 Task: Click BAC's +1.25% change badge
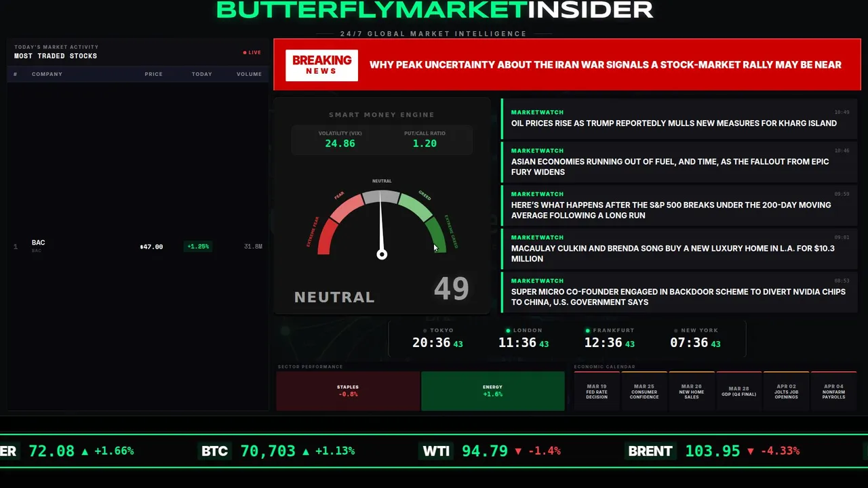point(198,247)
